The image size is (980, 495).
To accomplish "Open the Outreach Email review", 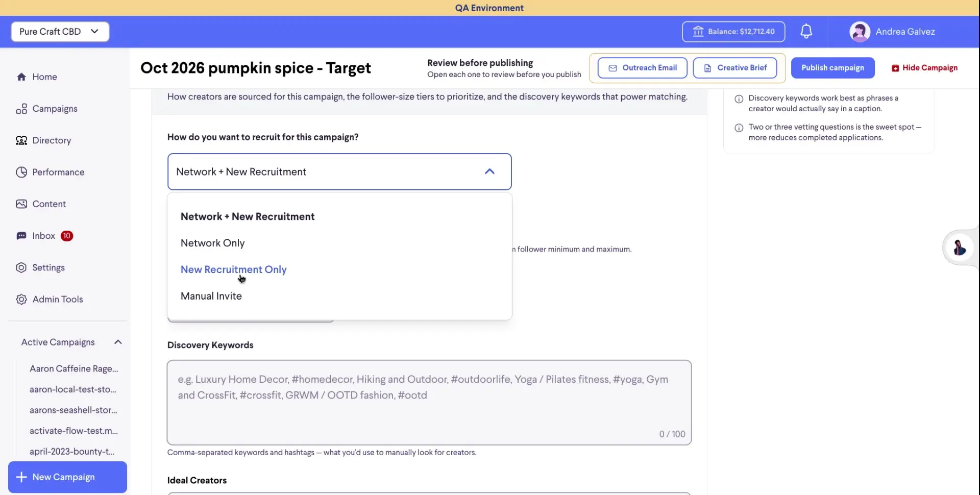I will tap(643, 68).
